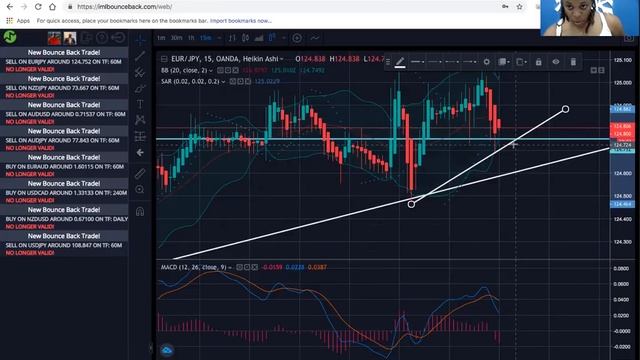
Task: Open the indicators icon
Action: click(x=259, y=38)
